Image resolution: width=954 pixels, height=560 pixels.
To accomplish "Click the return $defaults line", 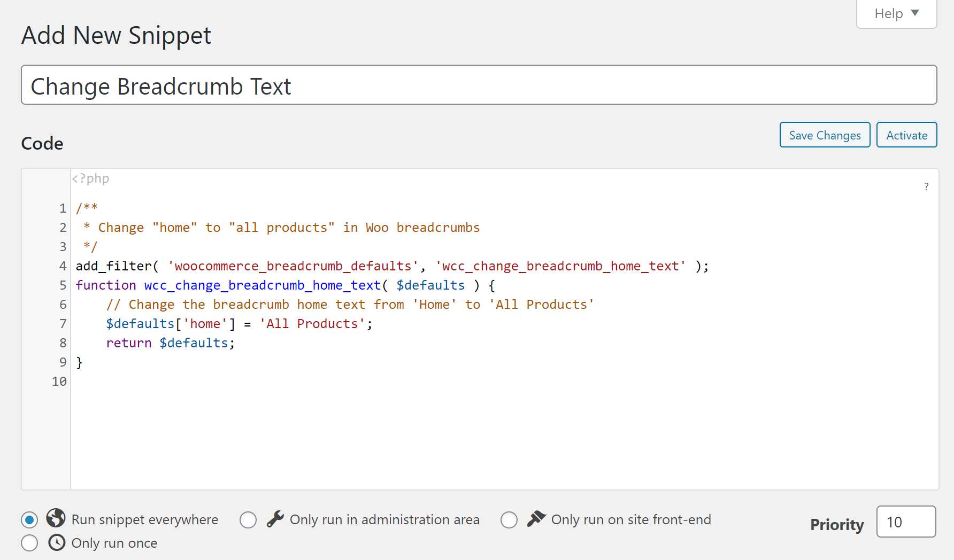I will pos(170,343).
